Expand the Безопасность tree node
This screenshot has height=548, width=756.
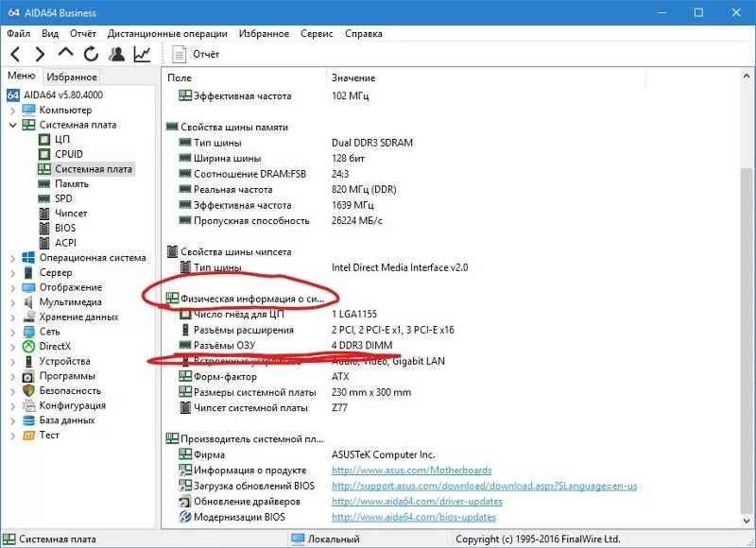click(x=12, y=391)
